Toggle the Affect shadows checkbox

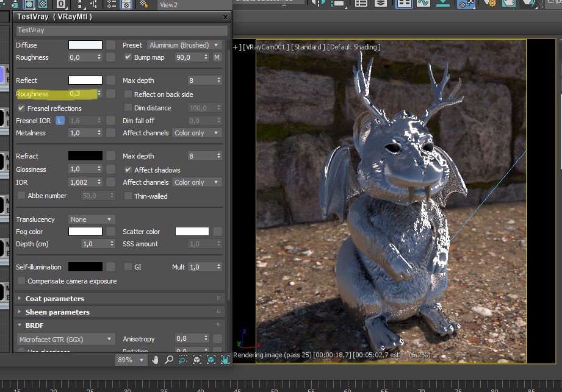128,169
